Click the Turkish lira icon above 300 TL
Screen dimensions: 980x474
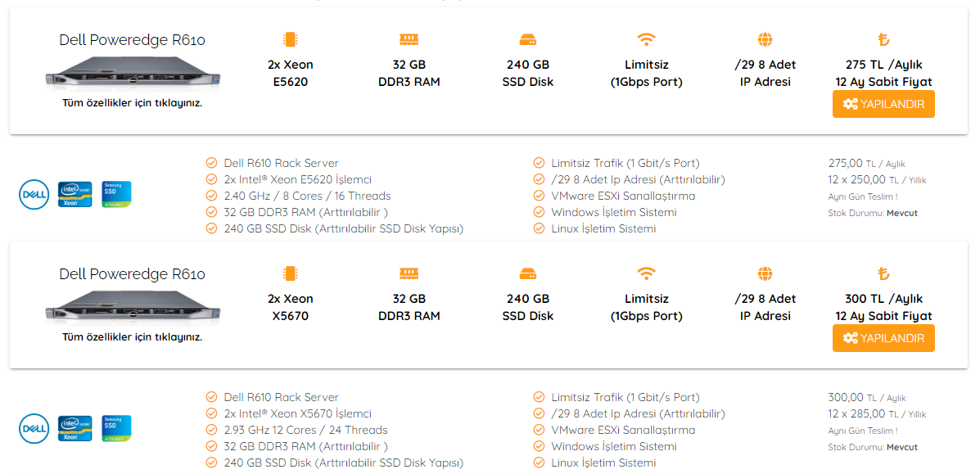pyautogui.click(x=883, y=274)
